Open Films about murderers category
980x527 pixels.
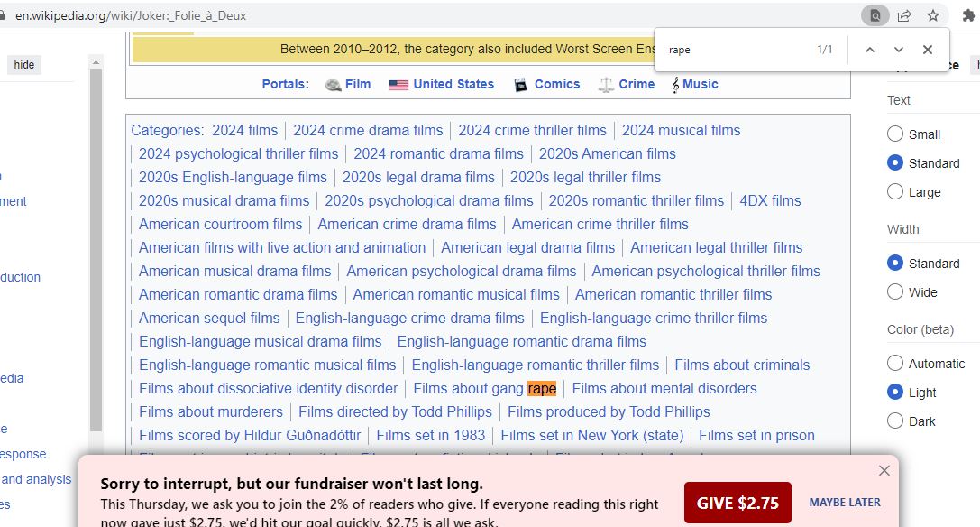click(211, 411)
